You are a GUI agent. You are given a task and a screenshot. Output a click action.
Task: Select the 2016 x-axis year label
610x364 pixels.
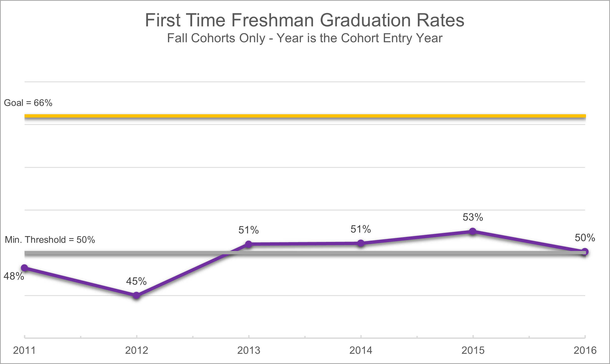[585, 350]
